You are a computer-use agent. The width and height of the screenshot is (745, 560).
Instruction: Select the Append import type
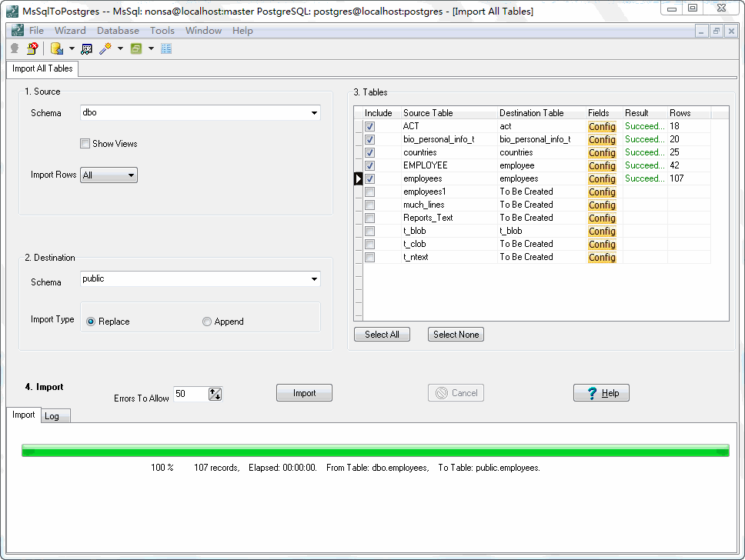[x=207, y=322]
